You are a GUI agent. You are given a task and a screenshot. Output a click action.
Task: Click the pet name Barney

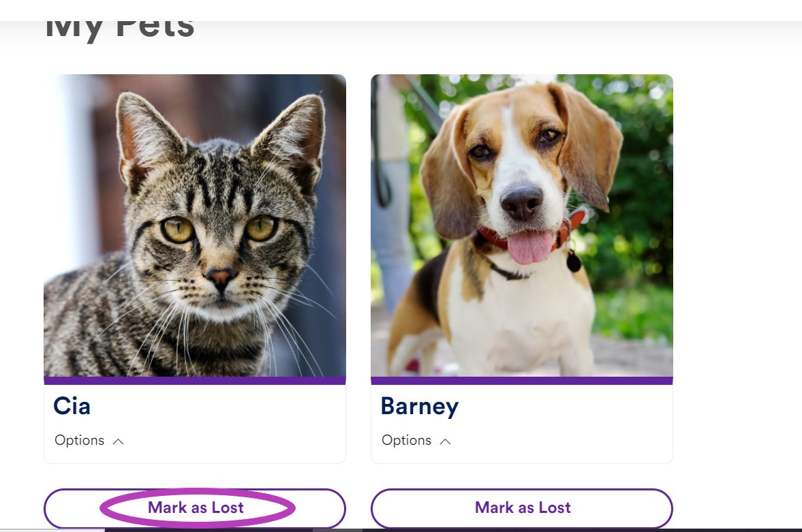point(420,407)
